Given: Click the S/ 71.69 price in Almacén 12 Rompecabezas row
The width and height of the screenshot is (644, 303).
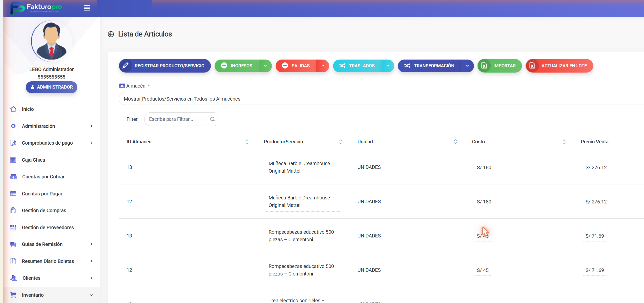Looking at the screenshot, I should [594, 270].
